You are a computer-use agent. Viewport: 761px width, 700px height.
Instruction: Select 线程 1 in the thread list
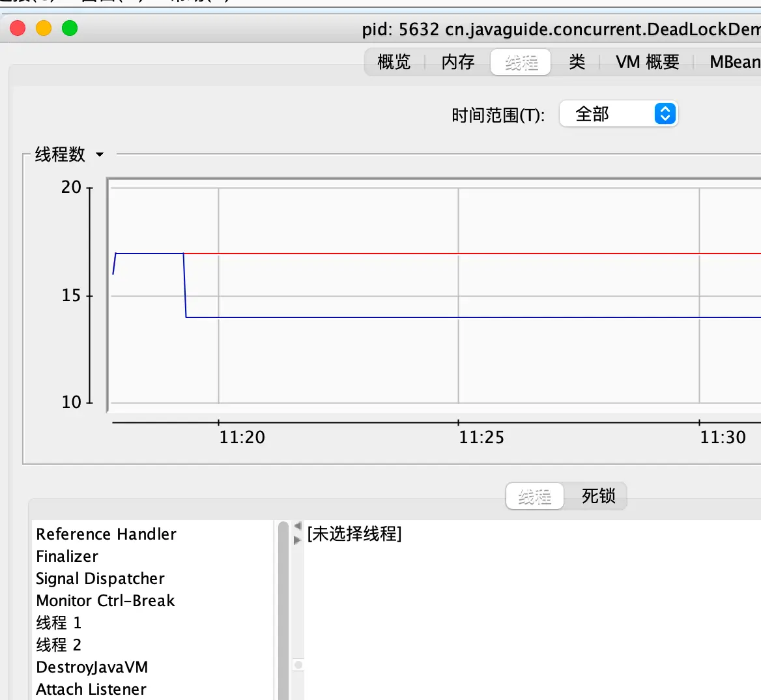coord(59,623)
